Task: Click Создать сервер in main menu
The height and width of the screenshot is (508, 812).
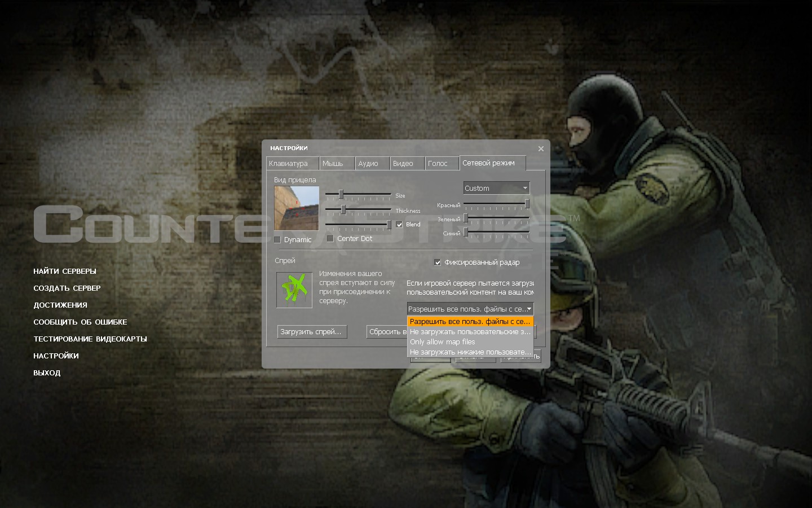Action: pyautogui.click(x=67, y=288)
